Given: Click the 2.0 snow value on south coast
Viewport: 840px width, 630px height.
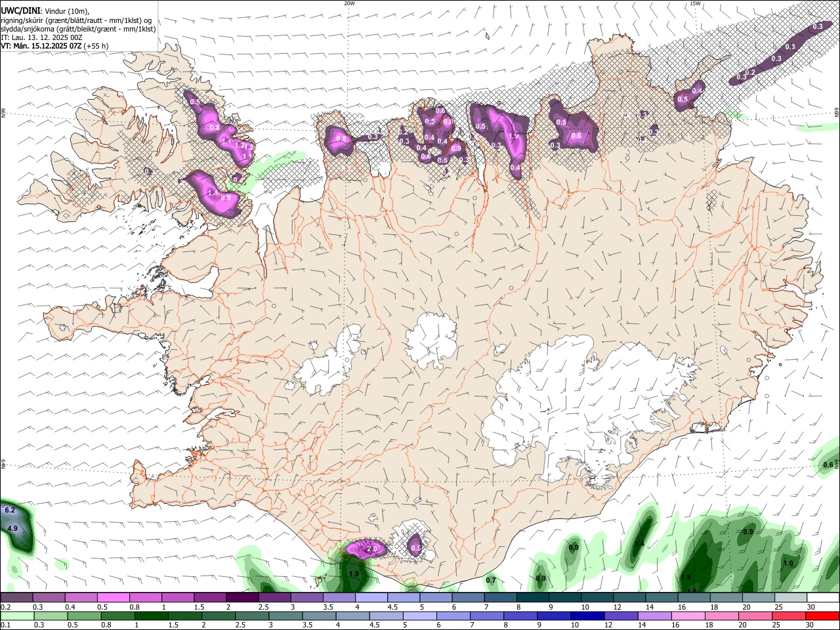Looking at the screenshot, I should (x=372, y=549).
